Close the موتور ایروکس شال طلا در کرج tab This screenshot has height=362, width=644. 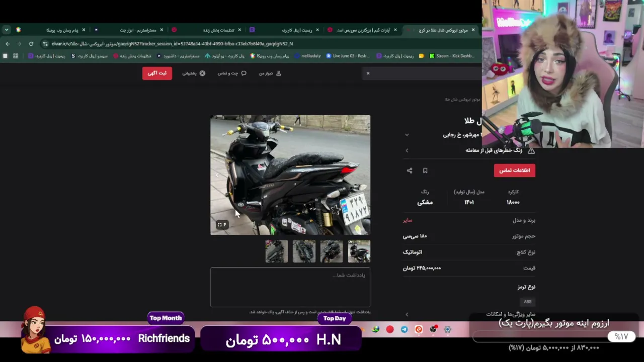point(473,30)
